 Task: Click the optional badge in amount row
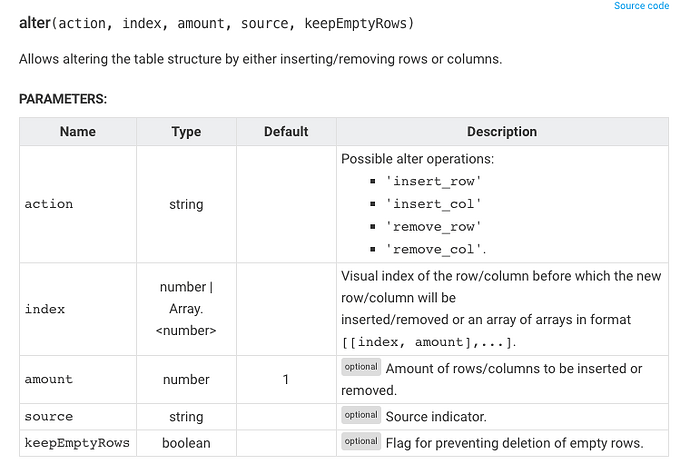(x=361, y=367)
